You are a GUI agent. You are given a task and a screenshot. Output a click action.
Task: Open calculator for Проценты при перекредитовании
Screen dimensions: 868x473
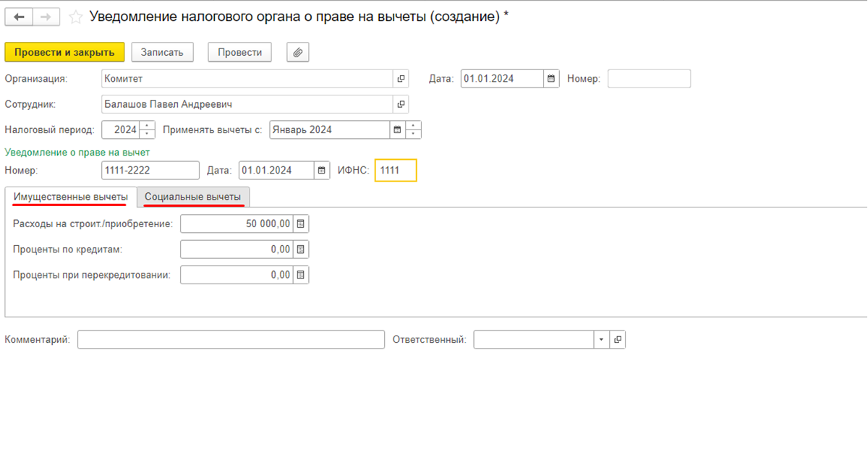tap(301, 275)
